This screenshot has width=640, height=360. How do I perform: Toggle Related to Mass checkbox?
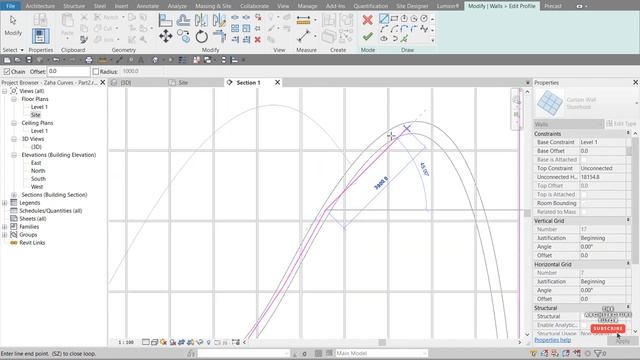(x=583, y=212)
